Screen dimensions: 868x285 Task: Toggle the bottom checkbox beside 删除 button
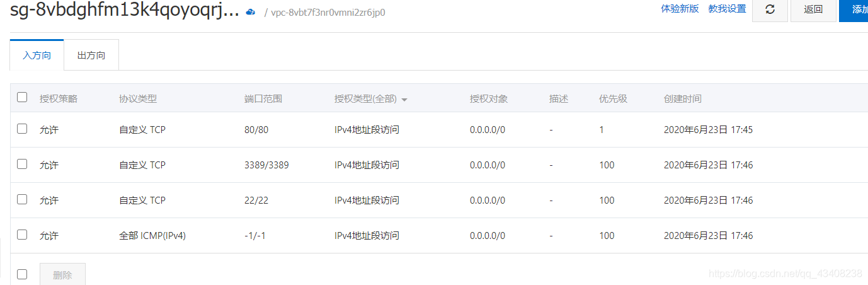coord(22,274)
